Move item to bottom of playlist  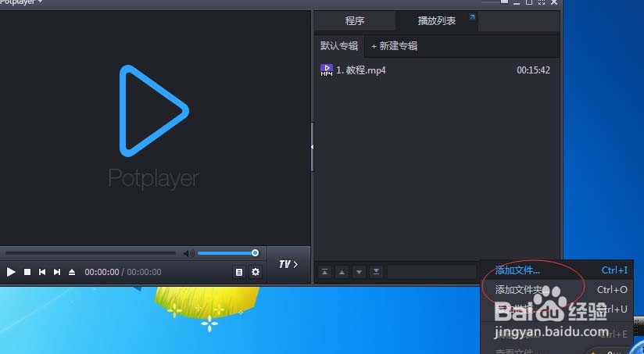(376, 272)
